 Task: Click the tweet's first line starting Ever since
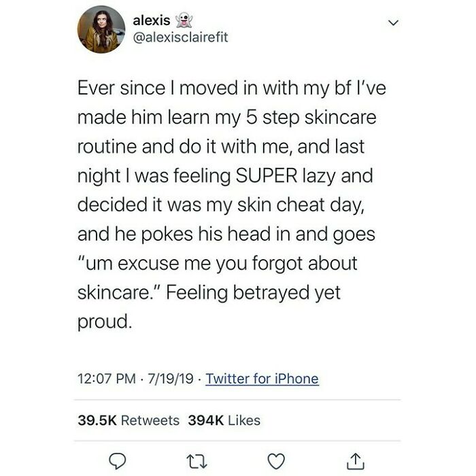point(232,88)
